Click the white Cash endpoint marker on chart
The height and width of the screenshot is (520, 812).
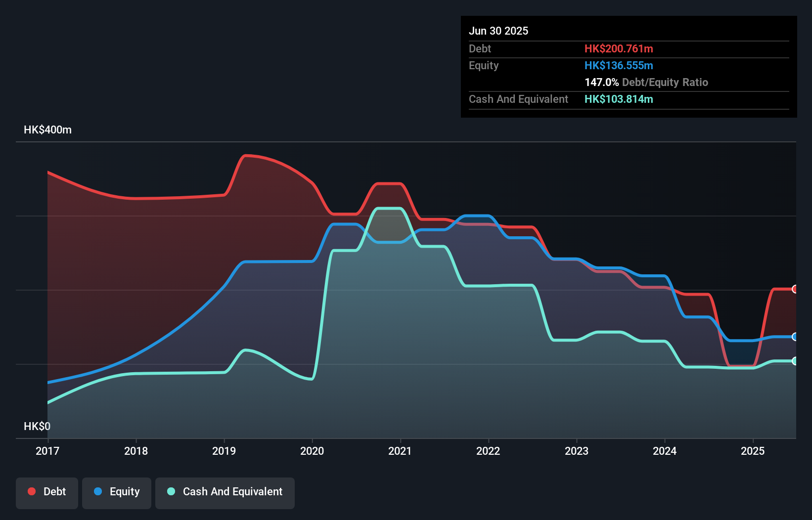pos(795,361)
